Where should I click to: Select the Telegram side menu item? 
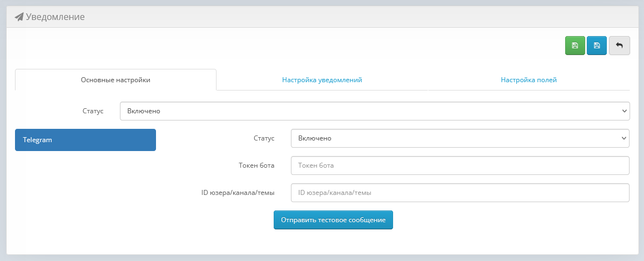tap(85, 140)
